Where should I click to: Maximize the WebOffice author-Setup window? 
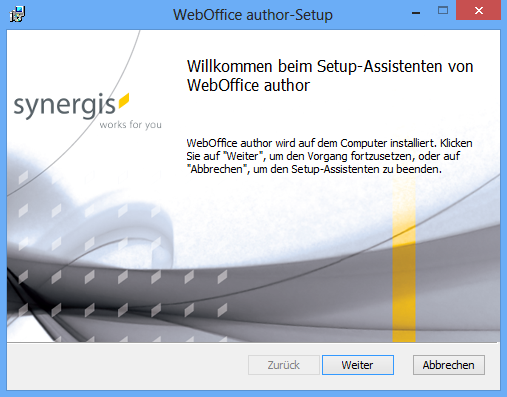click(443, 11)
